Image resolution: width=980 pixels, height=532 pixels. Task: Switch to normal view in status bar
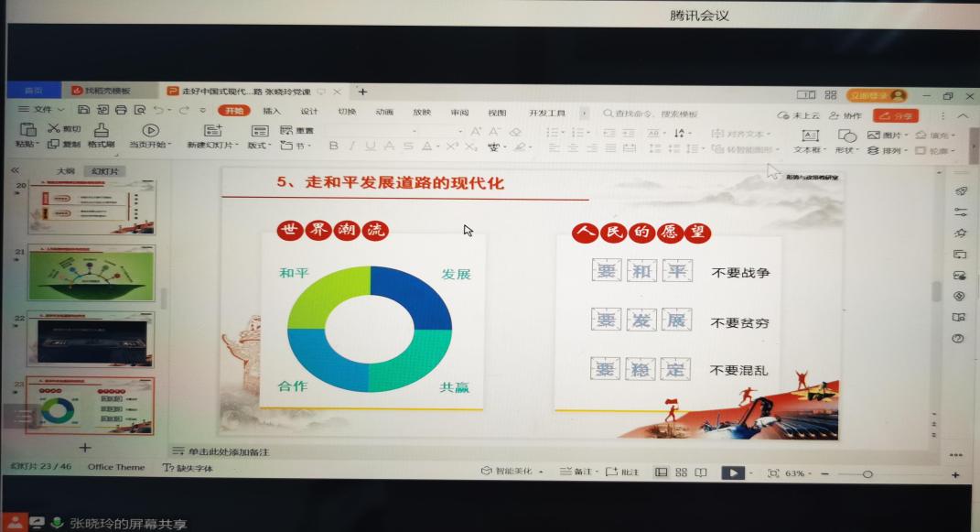661,472
